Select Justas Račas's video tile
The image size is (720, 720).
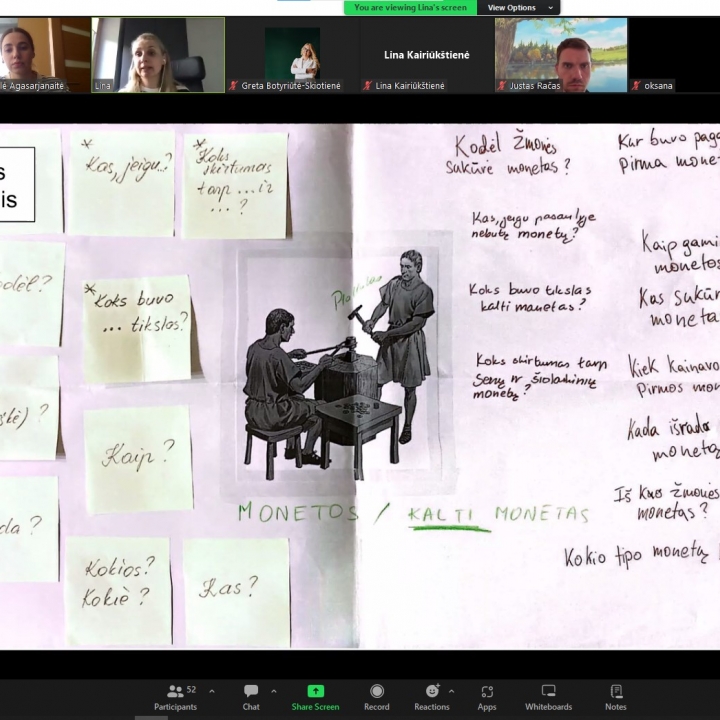560,54
